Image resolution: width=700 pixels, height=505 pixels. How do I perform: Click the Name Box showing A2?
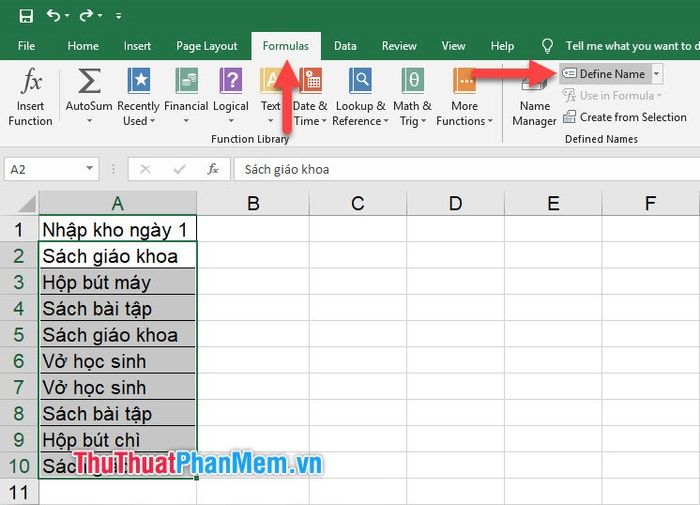[x=45, y=170]
